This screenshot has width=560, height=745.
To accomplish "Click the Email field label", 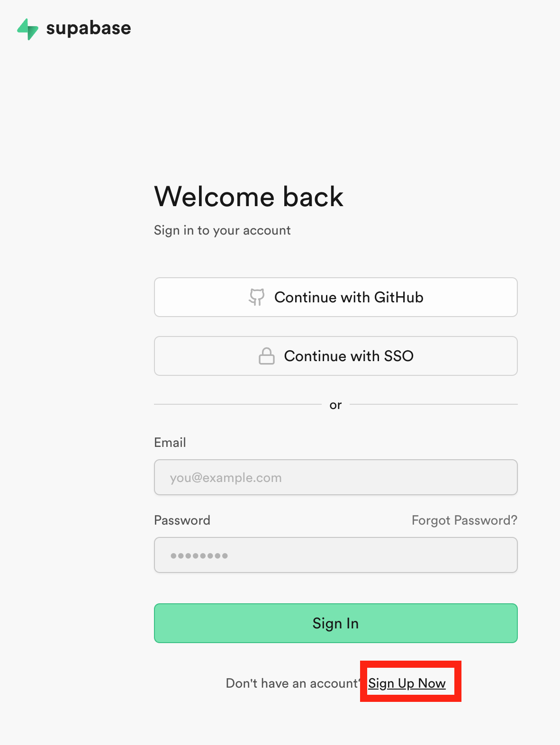I will pyautogui.click(x=170, y=443).
